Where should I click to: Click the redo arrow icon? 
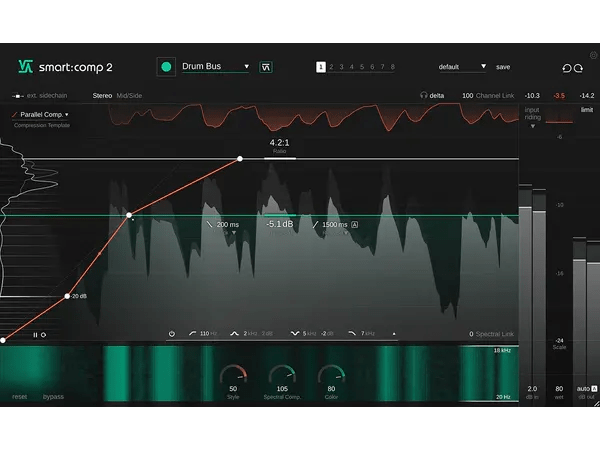pyautogui.click(x=579, y=68)
